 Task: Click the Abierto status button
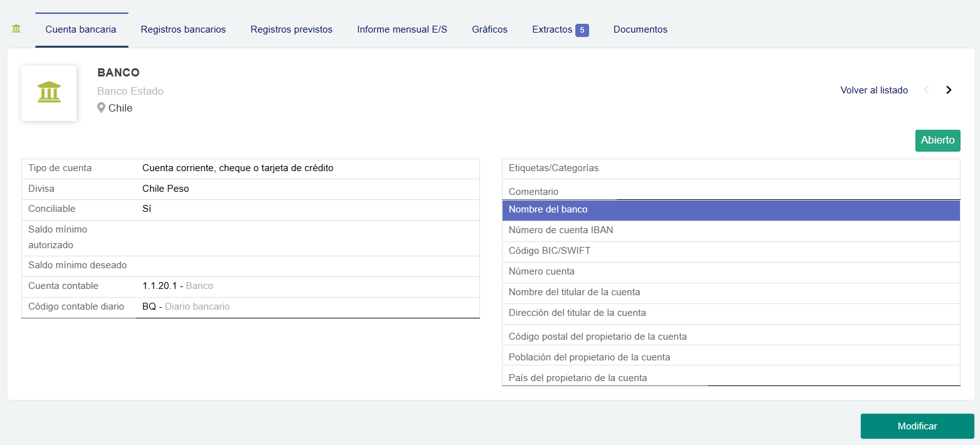pyautogui.click(x=937, y=140)
